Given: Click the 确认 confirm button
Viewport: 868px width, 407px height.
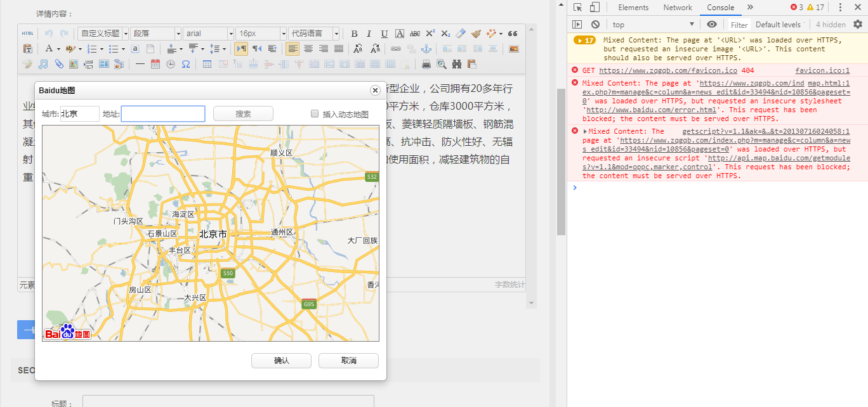Looking at the screenshot, I should tap(281, 361).
